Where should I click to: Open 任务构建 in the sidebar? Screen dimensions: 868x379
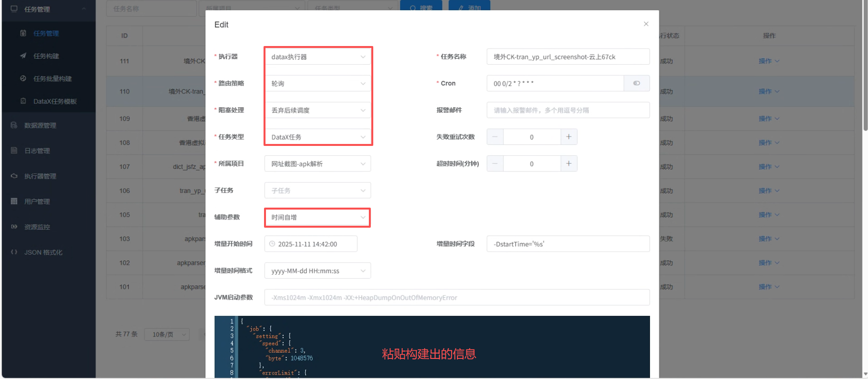click(x=46, y=56)
